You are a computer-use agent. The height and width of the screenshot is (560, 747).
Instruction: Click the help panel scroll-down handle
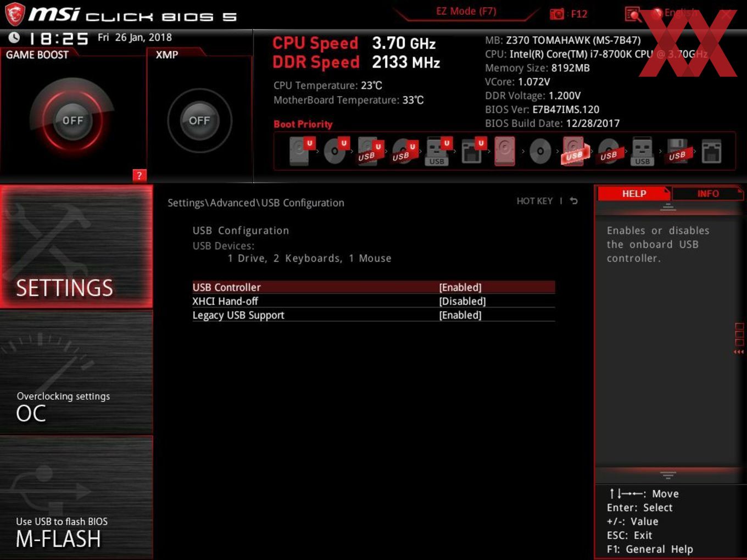668,475
